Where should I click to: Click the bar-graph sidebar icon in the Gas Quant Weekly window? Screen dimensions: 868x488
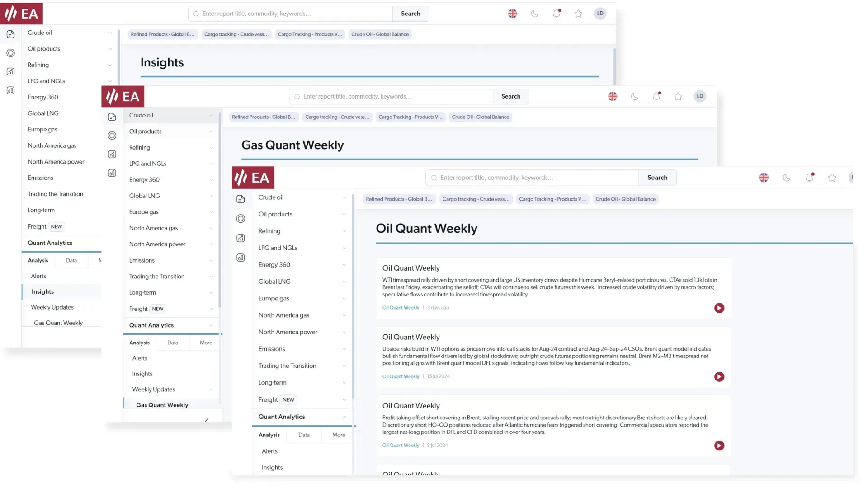(112, 173)
